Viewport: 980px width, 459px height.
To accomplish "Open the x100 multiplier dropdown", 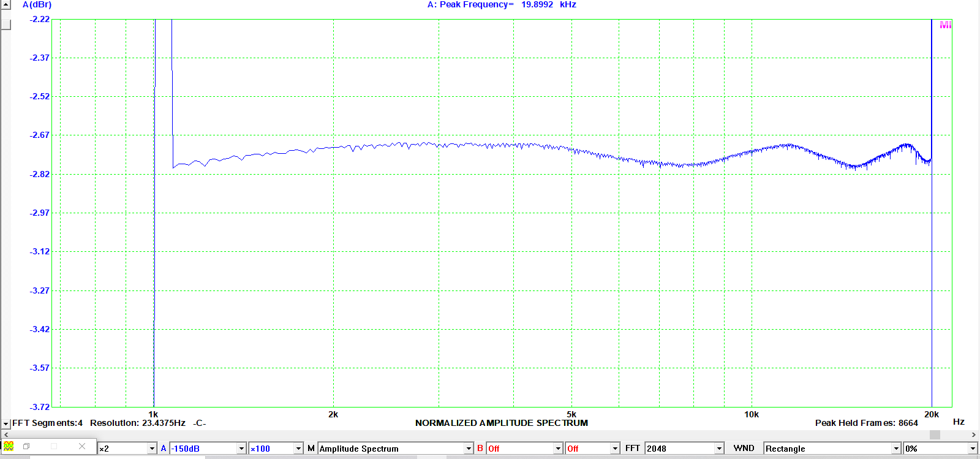I will click(x=298, y=449).
